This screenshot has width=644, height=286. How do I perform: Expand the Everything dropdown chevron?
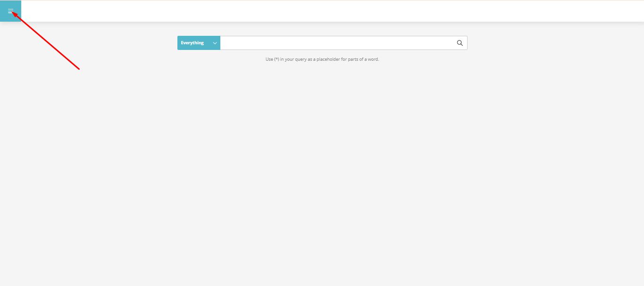tap(215, 43)
